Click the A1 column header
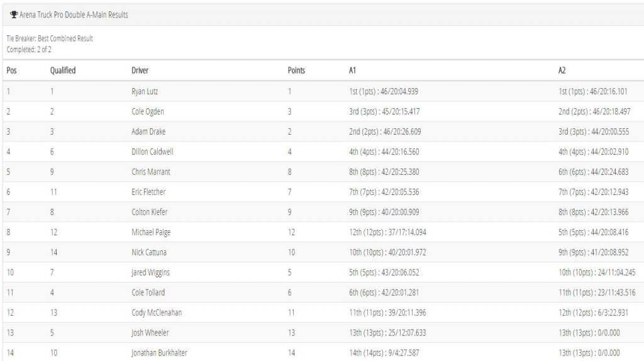644x361 pixels. pos(352,70)
